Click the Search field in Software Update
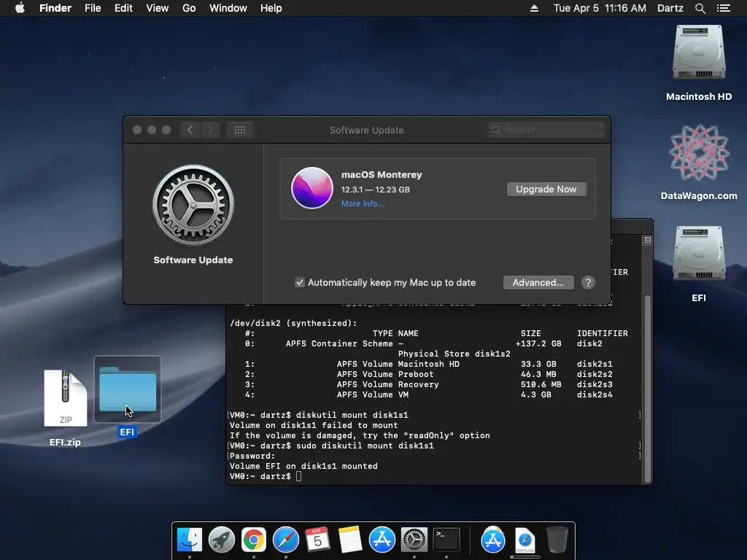This screenshot has width=747, height=560. 546,130
